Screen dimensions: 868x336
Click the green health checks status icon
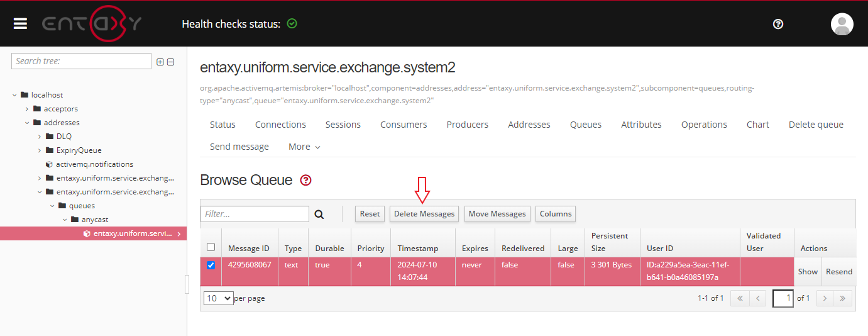click(292, 24)
